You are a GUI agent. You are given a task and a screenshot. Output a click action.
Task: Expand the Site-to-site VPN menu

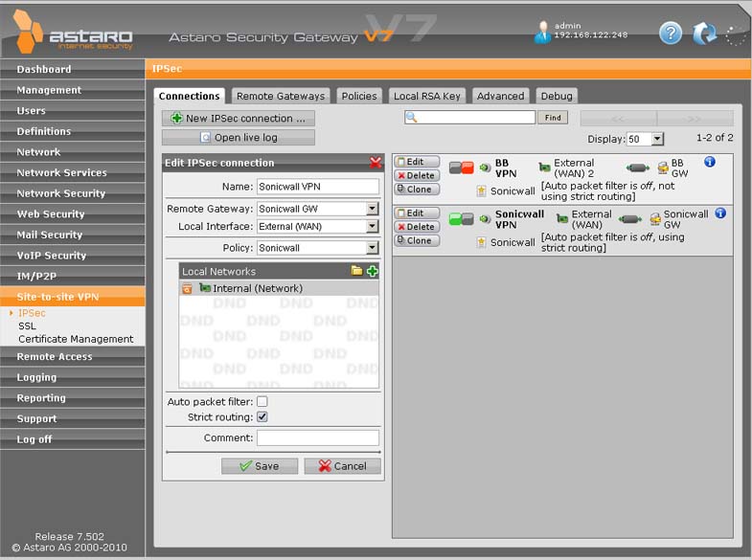point(73,297)
